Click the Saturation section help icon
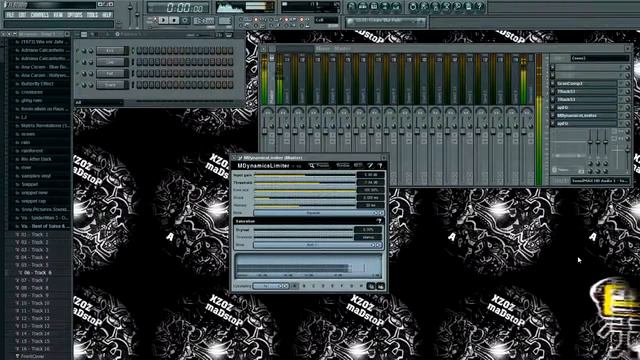The height and width of the screenshot is (360, 640). coord(379,221)
